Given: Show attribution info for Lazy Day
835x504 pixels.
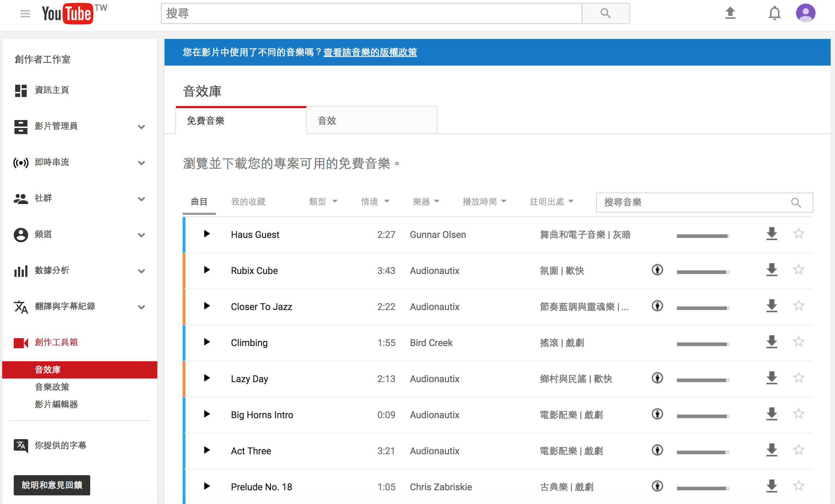Looking at the screenshot, I should [657, 378].
